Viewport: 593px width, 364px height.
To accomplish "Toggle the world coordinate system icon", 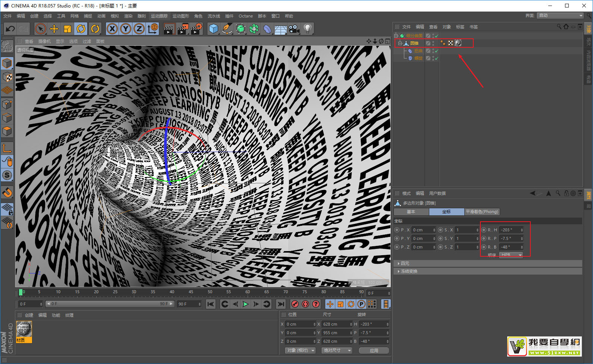I will tap(153, 29).
